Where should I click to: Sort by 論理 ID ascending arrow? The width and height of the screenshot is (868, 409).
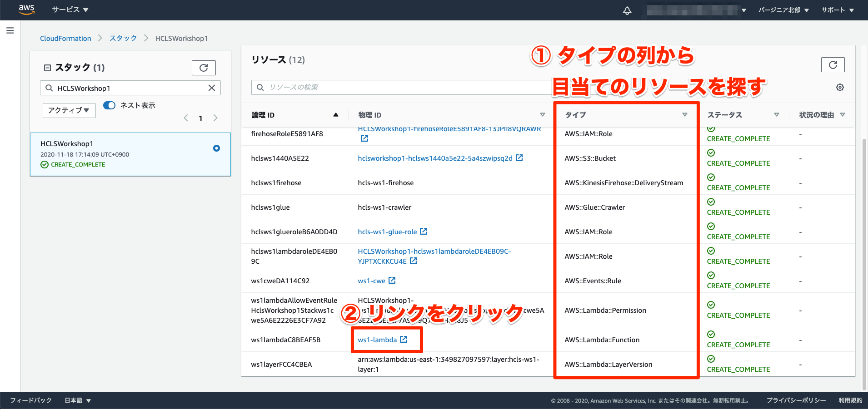[x=336, y=115]
